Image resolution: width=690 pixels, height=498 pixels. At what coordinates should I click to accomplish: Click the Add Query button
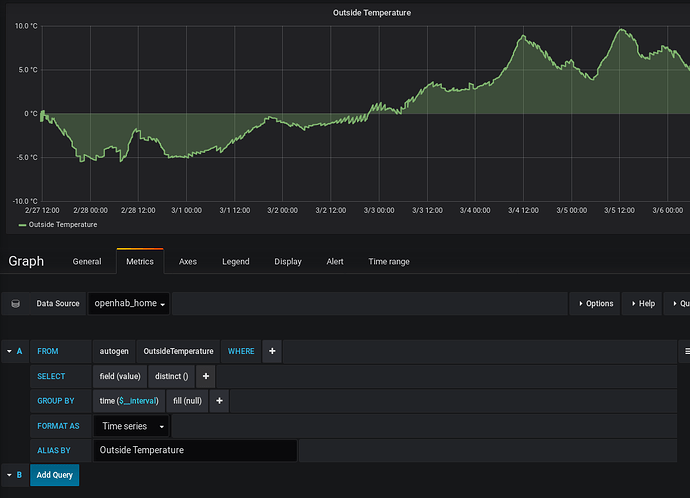(x=54, y=475)
